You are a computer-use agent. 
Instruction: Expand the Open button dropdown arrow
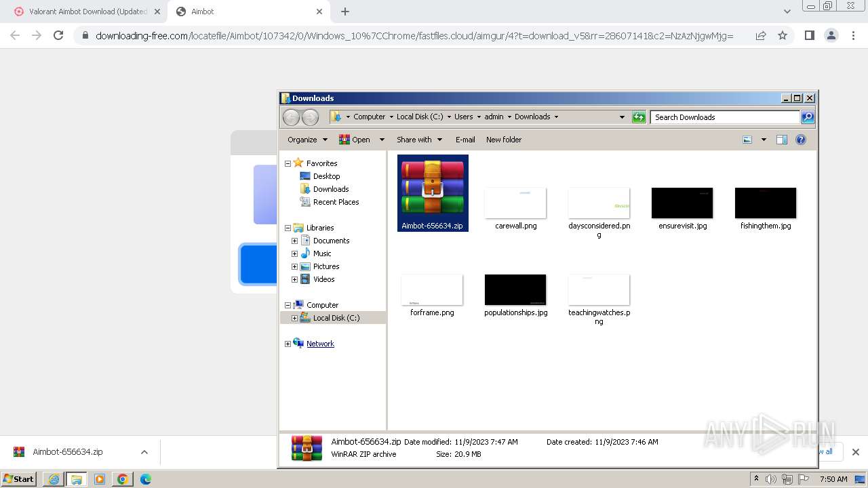[382, 140]
